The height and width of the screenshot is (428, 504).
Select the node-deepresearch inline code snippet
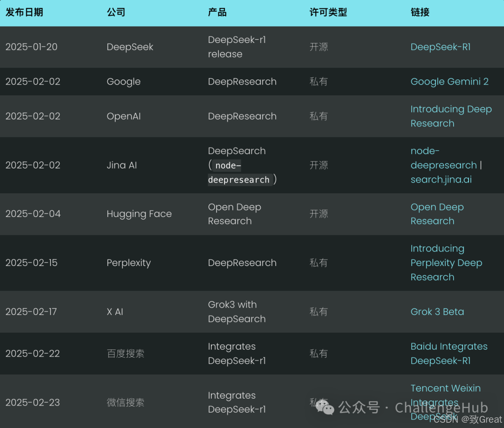239,173
